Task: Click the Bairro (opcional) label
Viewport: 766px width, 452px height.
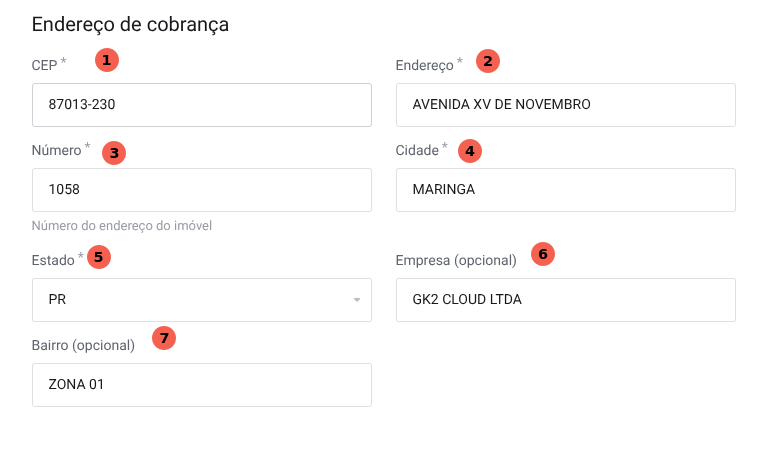Action: [83, 346]
